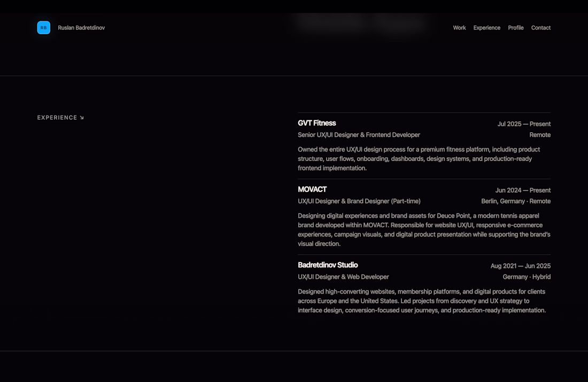588x382 pixels.
Task: Open the Experience nav item
Action: tap(487, 28)
